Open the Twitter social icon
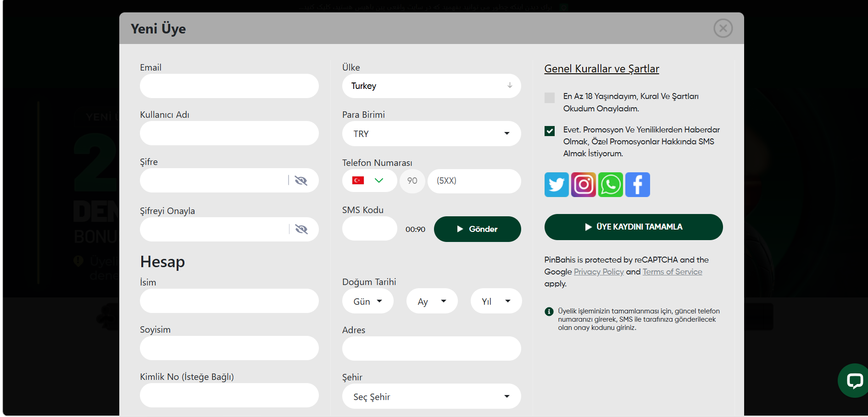This screenshot has width=868, height=417. pyautogui.click(x=556, y=185)
